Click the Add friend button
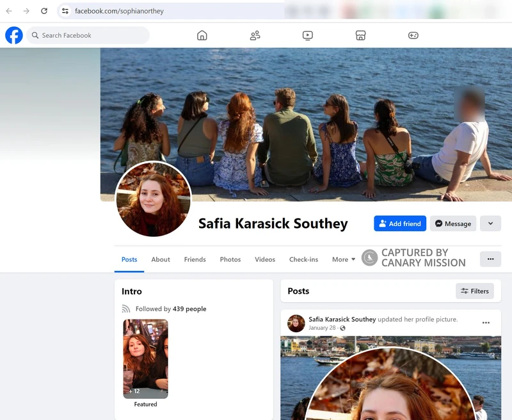Screen dimensions: 512x420 point(399,223)
